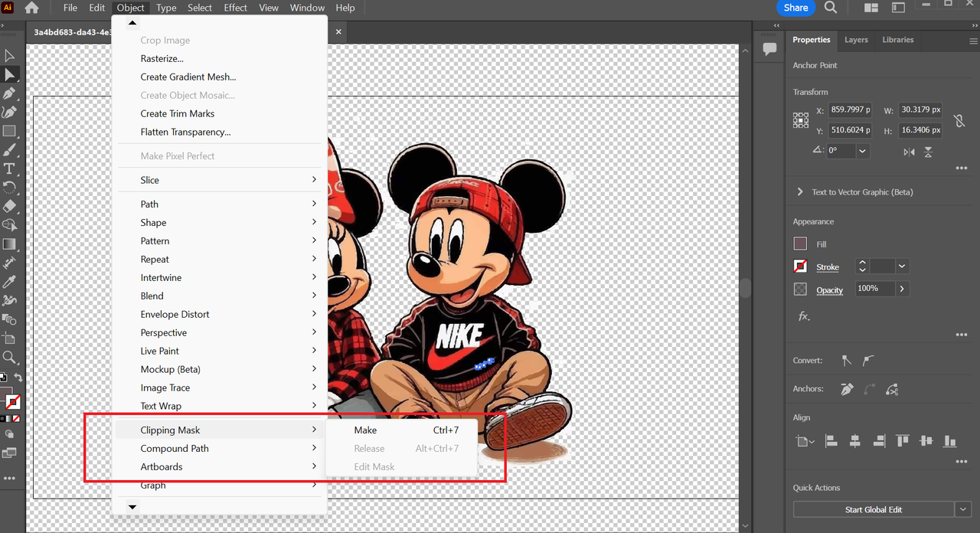Flip selection vertically in Transform
The height and width of the screenshot is (533, 980).
click(928, 152)
